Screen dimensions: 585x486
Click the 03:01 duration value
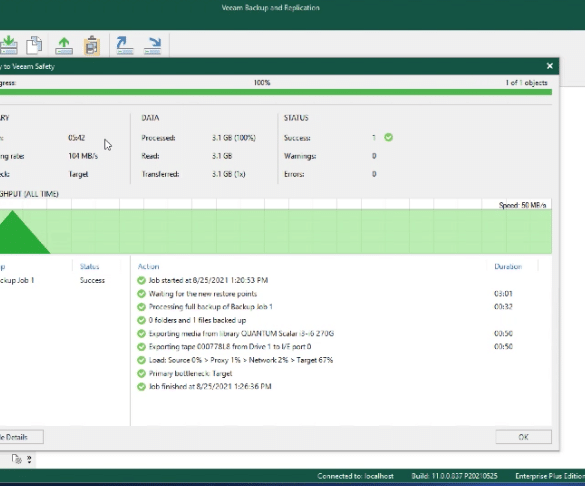tap(503, 294)
